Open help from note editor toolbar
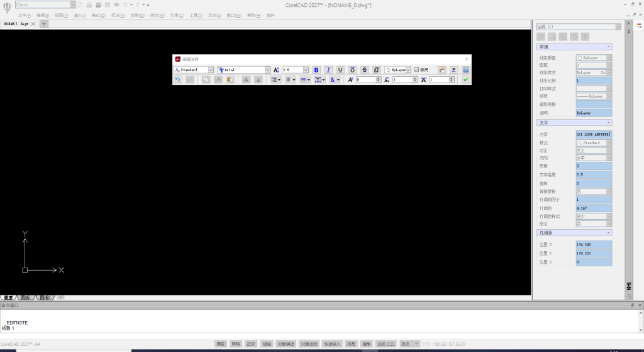The height and width of the screenshot is (352, 644). click(x=465, y=70)
